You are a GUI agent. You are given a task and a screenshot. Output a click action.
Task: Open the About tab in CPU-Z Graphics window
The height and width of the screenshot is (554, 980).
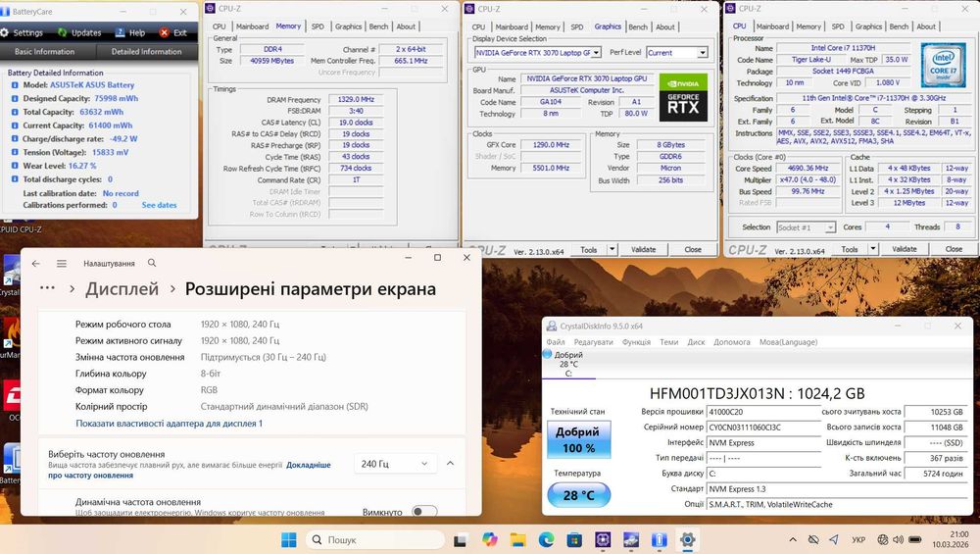pyautogui.click(x=665, y=26)
